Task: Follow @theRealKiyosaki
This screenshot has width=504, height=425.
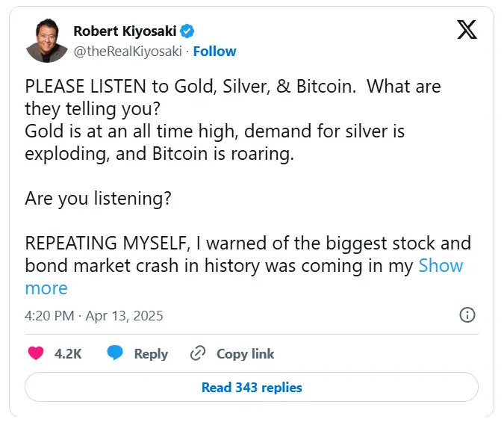Action: [x=214, y=51]
